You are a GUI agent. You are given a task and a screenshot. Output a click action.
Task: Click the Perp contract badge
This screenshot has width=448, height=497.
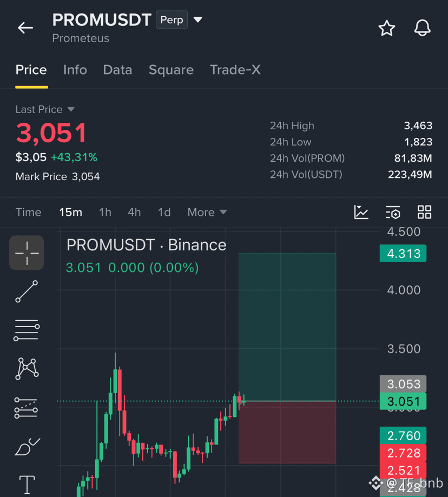pos(172,19)
